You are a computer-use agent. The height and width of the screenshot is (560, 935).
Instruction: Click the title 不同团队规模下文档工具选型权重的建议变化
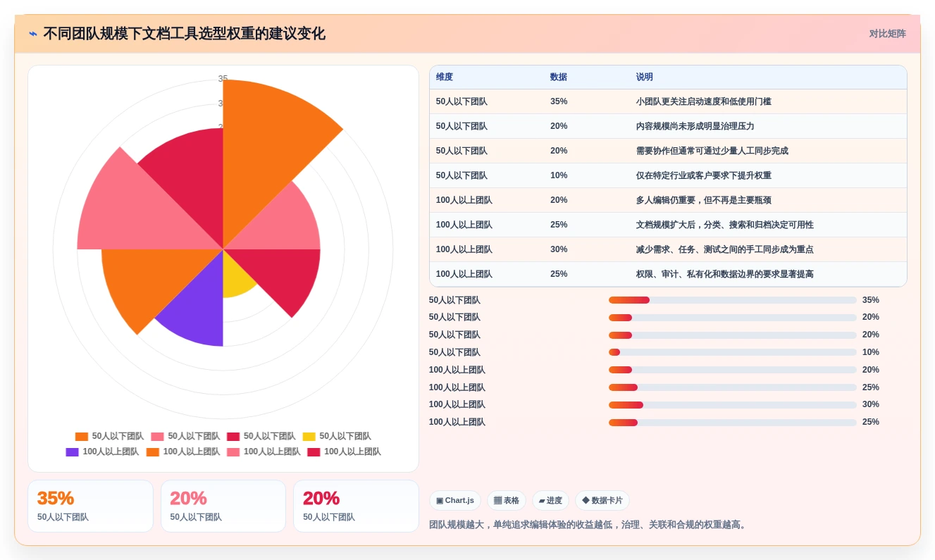(x=185, y=34)
